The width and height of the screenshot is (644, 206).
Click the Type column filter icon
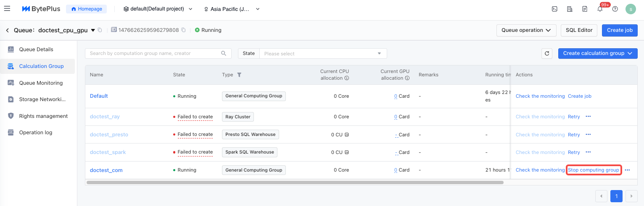click(239, 75)
